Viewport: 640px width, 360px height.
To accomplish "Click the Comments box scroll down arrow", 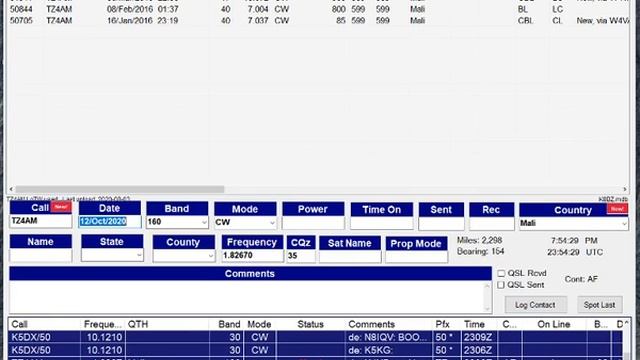I will (x=487, y=308).
